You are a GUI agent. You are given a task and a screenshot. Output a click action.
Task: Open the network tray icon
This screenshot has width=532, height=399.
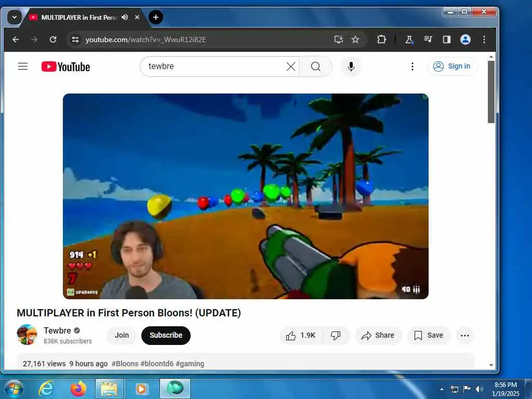[454, 389]
